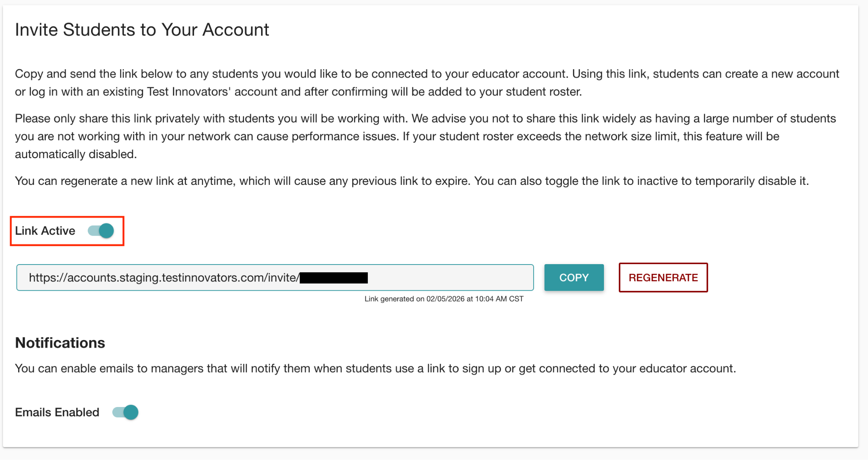
Task: Click the Notifications section heading
Action: point(60,343)
